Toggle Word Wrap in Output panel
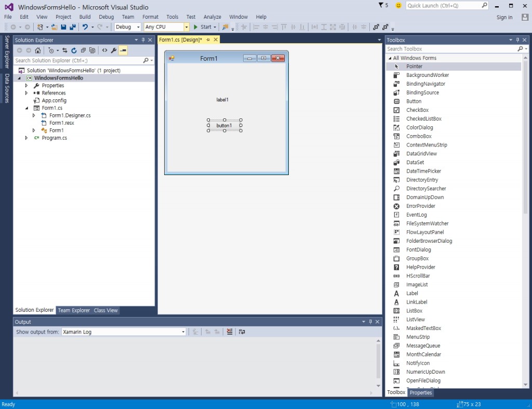 [x=242, y=332]
